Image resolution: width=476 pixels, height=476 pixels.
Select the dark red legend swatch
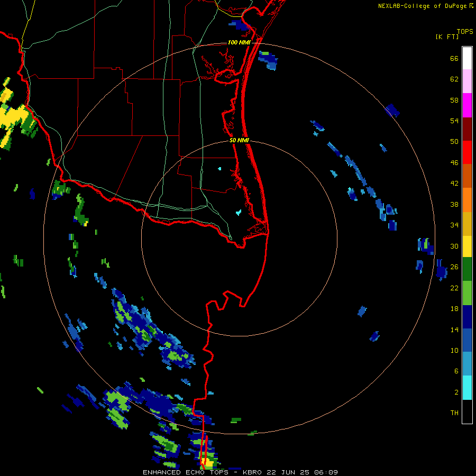[467, 129]
